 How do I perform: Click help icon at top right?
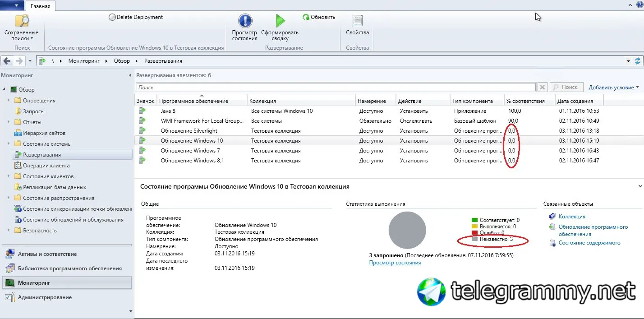coord(639,4)
